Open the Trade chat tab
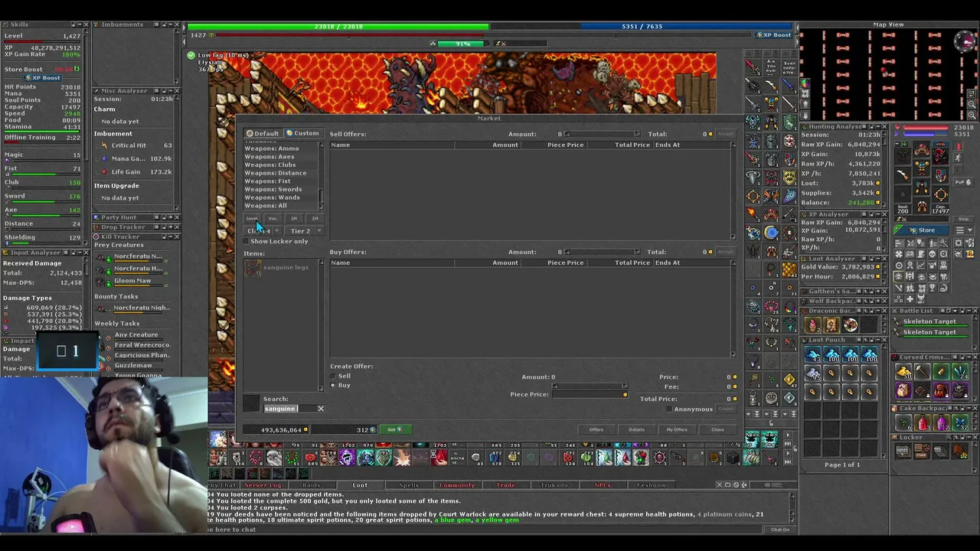Screen dimensions: 980x551 pos(505,485)
